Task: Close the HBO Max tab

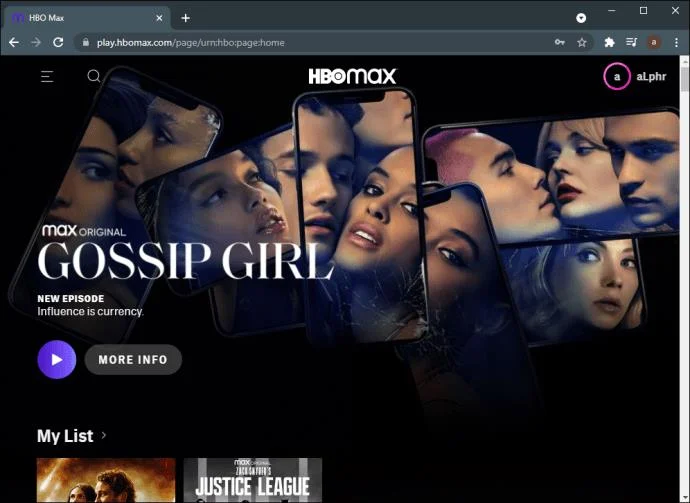Action: coord(159,18)
